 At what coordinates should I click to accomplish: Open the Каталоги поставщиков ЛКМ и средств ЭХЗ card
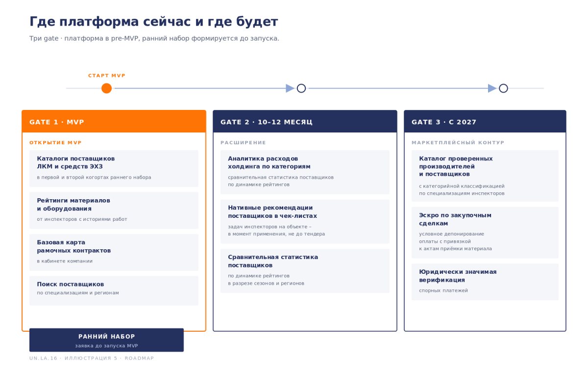pyautogui.click(x=114, y=168)
